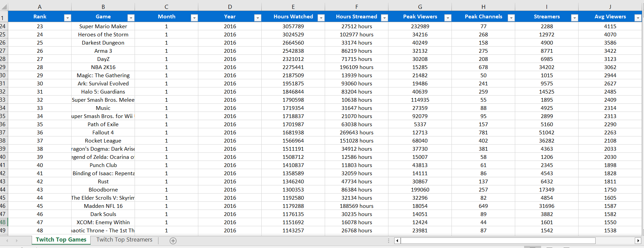The height and width of the screenshot is (248, 644).
Task: Open the Year column filter dropdown
Action: [258, 18]
